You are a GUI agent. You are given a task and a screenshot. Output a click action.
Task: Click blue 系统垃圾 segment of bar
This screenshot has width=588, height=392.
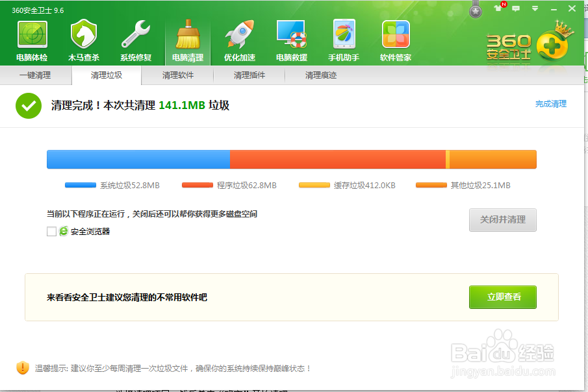pyautogui.click(x=138, y=159)
